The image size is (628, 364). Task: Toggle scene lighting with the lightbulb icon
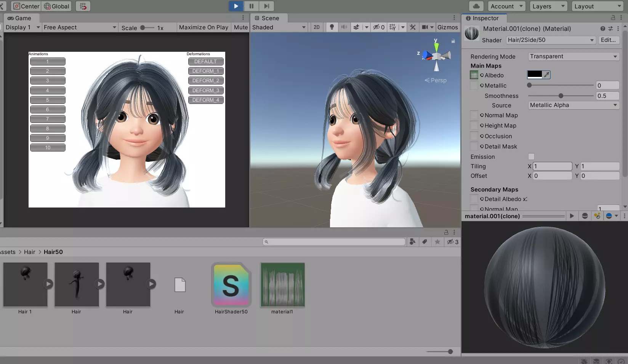point(332,27)
